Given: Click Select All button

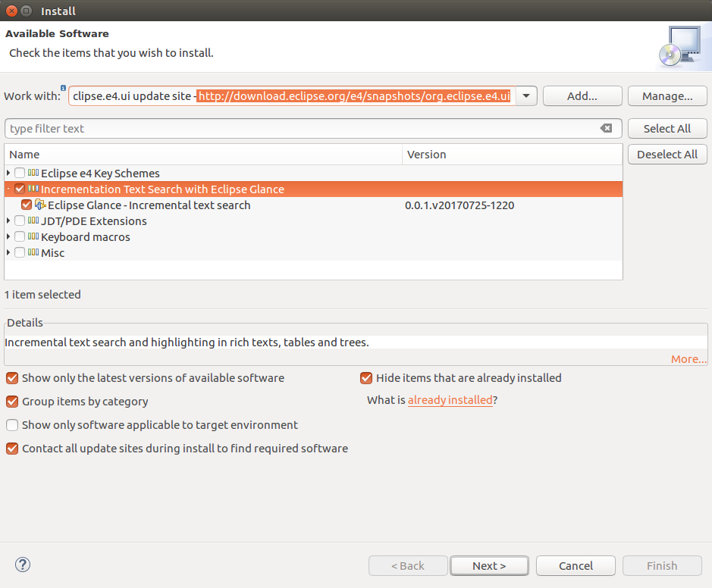Looking at the screenshot, I should 667,128.
